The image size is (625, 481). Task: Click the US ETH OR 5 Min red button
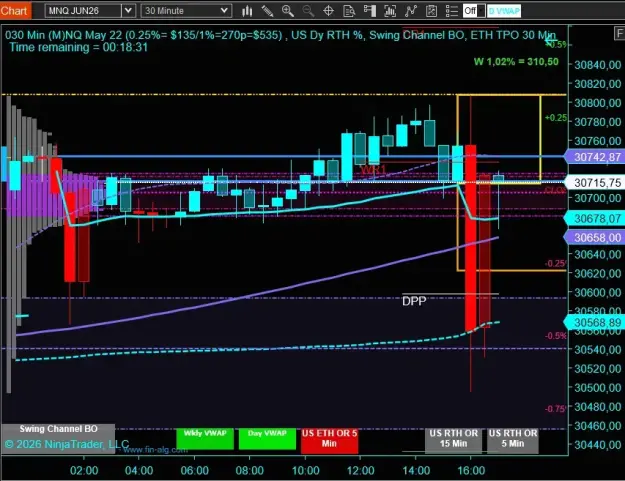point(329,440)
